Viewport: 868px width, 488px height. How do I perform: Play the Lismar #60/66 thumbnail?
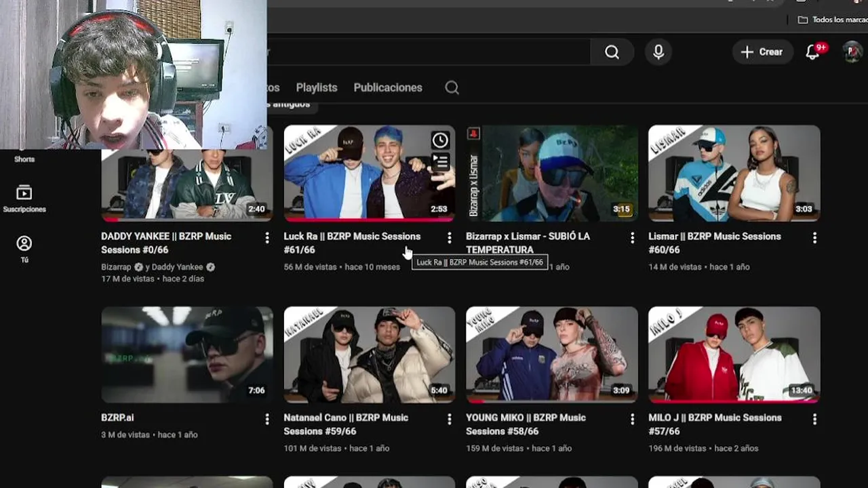tap(734, 174)
